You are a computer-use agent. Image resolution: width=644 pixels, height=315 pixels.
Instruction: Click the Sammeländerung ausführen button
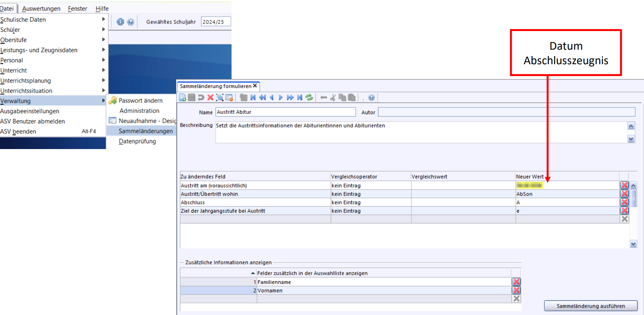pyautogui.click(x=591, y=306)
